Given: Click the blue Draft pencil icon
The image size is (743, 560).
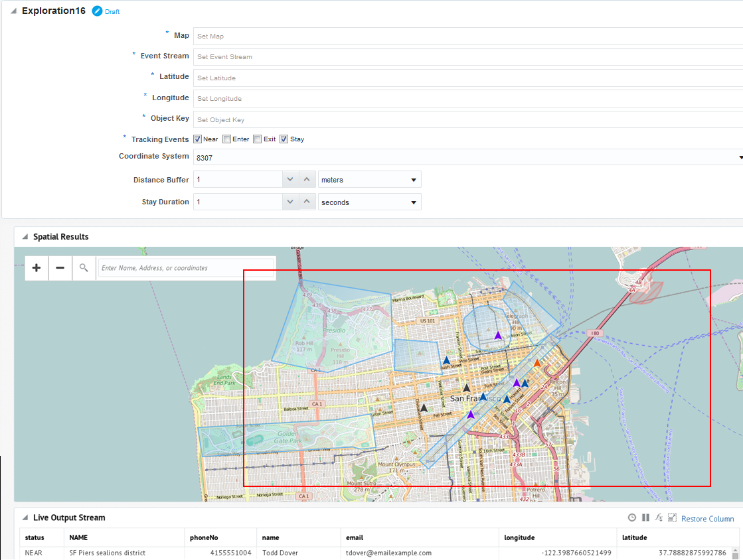Looking at the screenshot, I should pyautogui.click(x=97, y=11).
